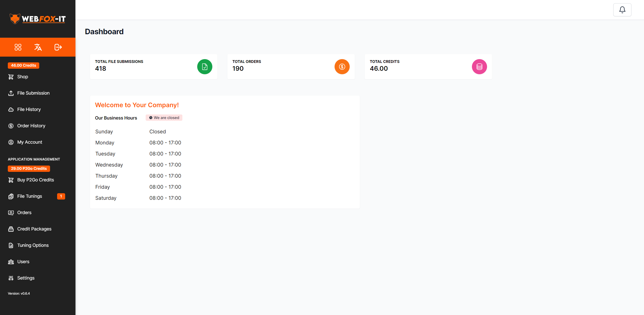Expand the Application Management section
Viewport: 644px width, 315px height.
tap(34, 159)
